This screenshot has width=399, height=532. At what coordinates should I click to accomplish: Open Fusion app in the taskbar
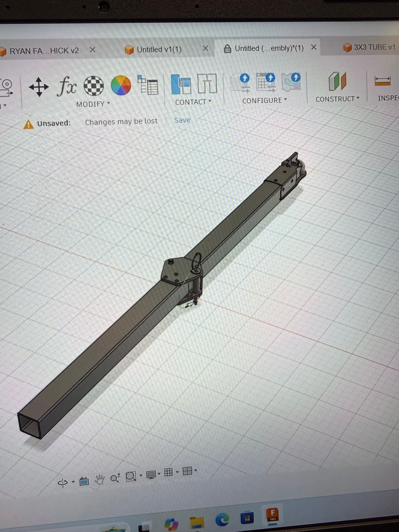tap(273, 515)
